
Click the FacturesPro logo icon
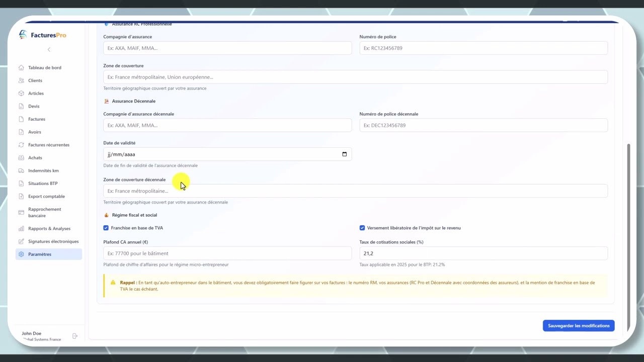pos(23,35)
